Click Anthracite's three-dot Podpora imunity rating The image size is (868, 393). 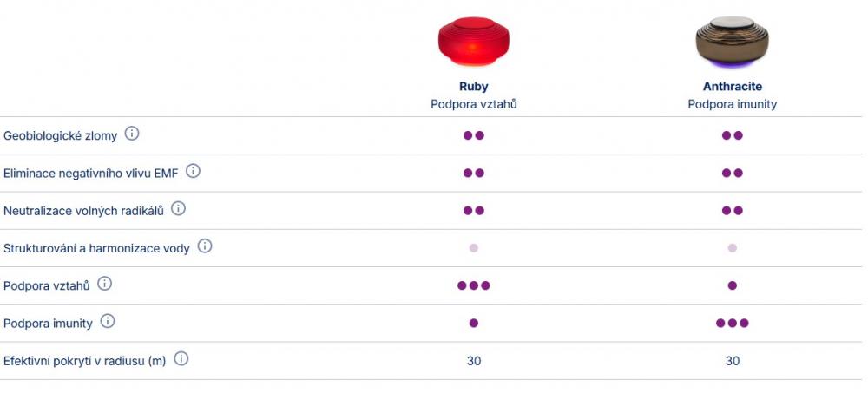pos(732,323)
